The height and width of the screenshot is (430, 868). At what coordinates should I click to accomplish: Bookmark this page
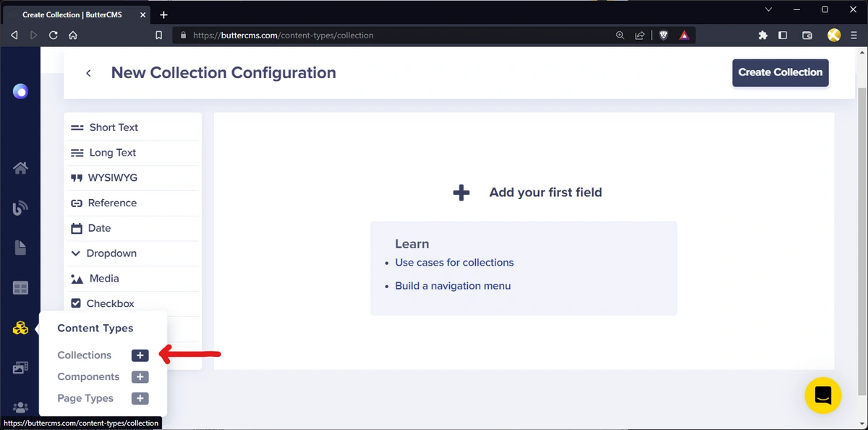(x=159, y=35)
